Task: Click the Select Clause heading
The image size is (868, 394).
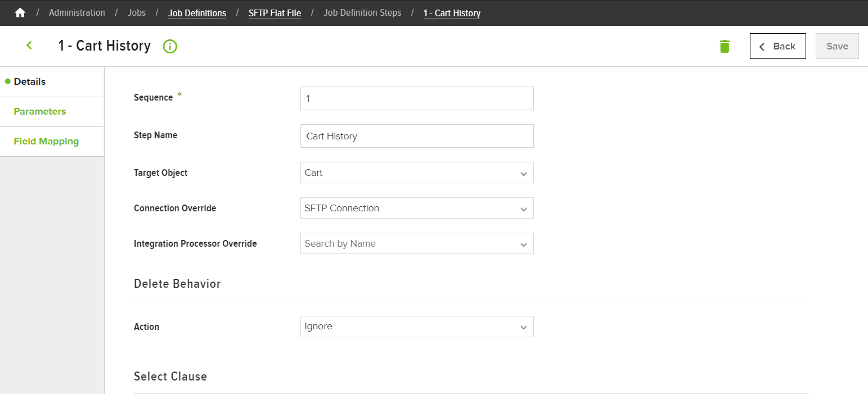Action: pos(170,377)
